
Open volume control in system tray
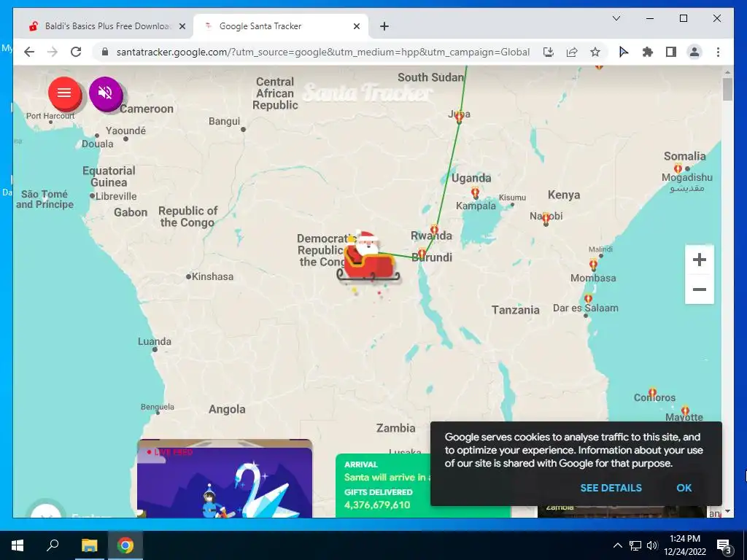652,545
